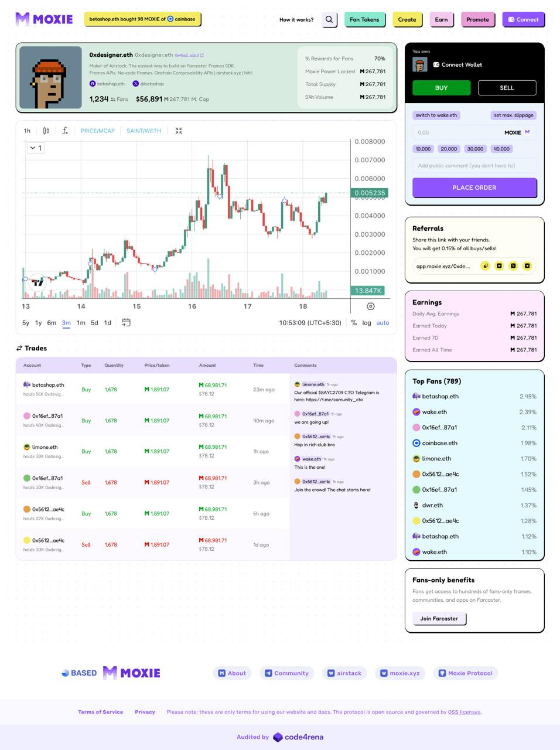This screenshot has width=560, height=750.
Task: Copy referral link with copy icon
Action: pos(485,266)
